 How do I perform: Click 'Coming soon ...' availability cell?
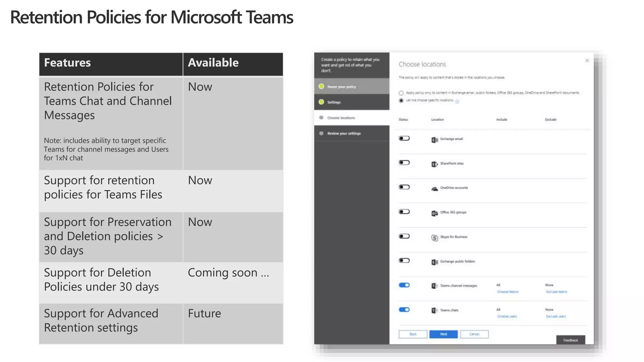tap(233, 283)
